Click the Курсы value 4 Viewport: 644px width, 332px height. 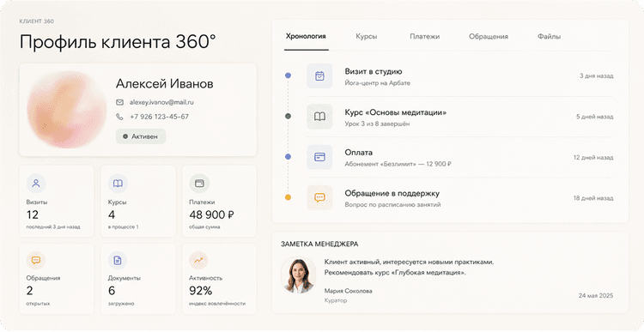point(112,214)
